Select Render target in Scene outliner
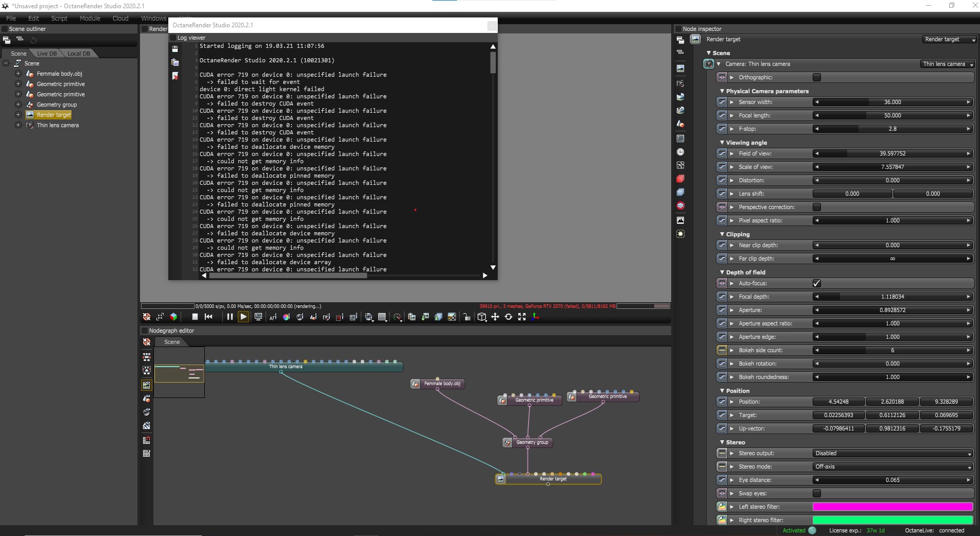The image size is (980, 536). click(x=54, y=115)
